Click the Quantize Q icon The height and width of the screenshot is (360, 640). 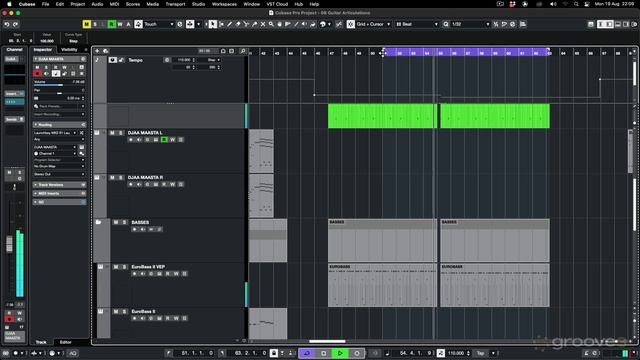446,24
